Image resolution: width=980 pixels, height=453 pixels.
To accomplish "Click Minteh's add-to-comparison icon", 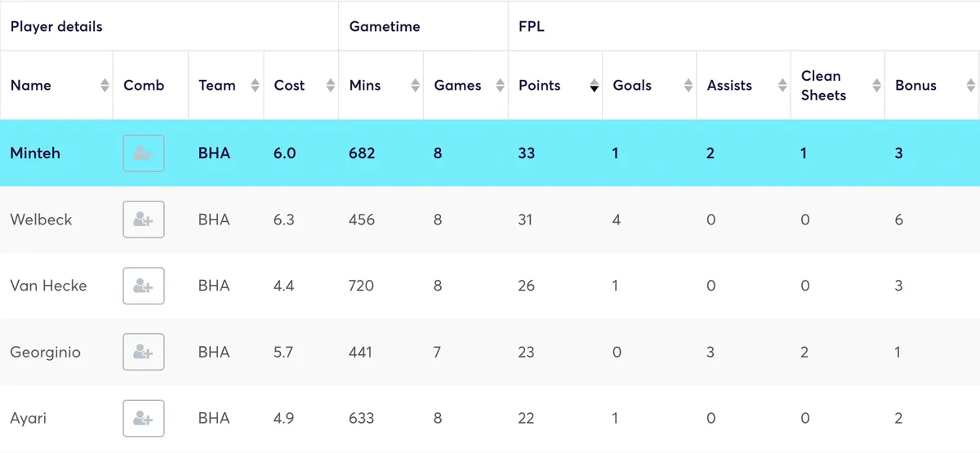I will click(x=144, y=153).
